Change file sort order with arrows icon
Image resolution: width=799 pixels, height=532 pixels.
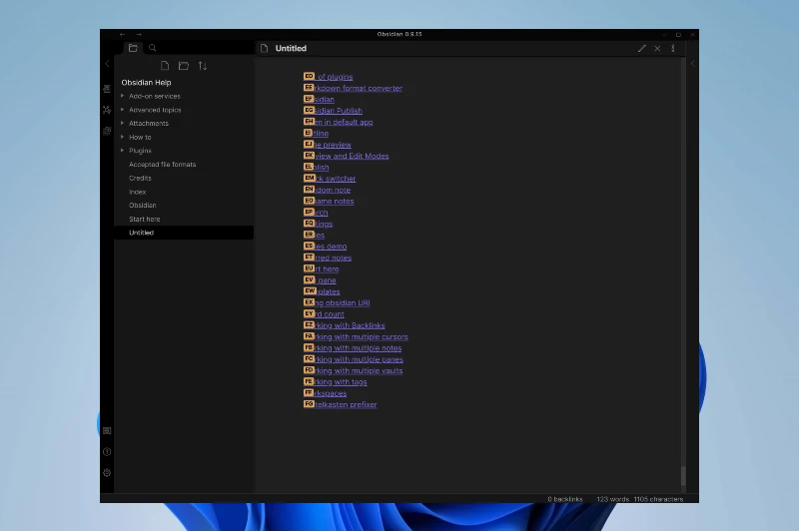pyautogui.click(x=203, y=66)
